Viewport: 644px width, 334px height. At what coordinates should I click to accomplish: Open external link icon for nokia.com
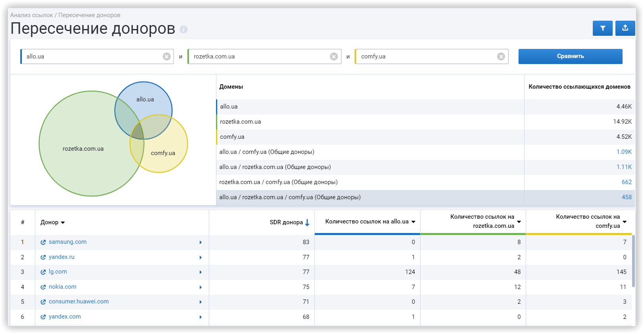pyautogui.click(x=43, y=287)
